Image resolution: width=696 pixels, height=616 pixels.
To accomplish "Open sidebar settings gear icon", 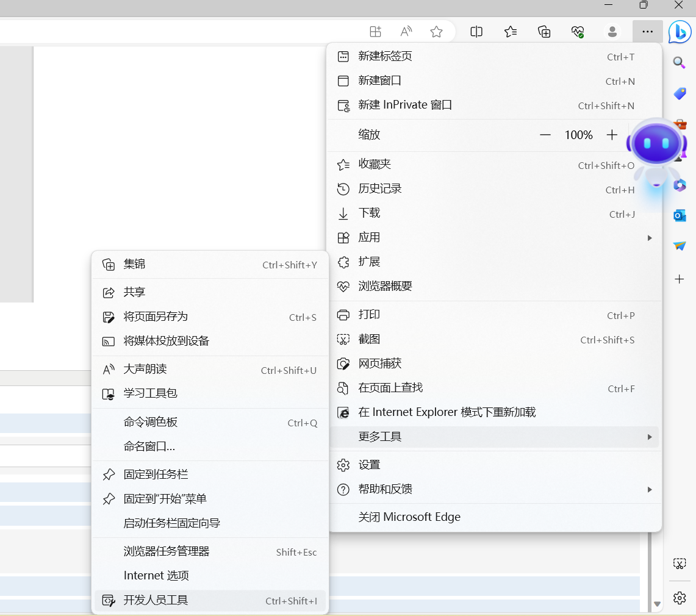I will pyautogui.click(x=679, y=598).
